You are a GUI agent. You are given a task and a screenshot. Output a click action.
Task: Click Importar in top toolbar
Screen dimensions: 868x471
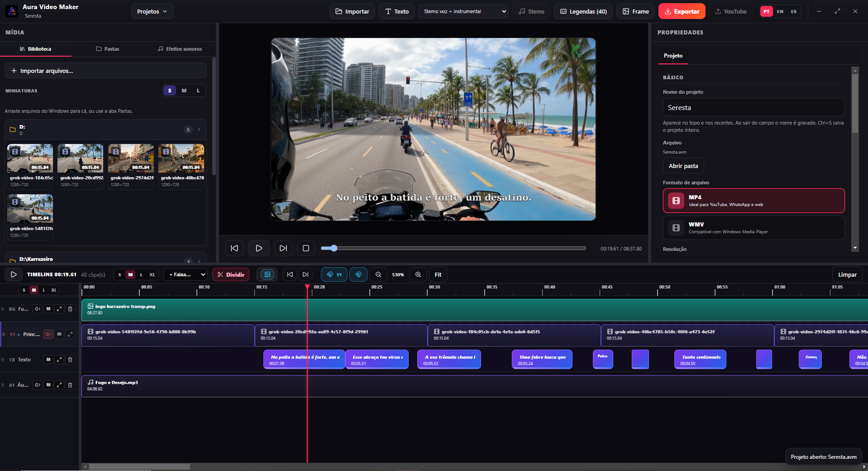click(x=353, y=11)
